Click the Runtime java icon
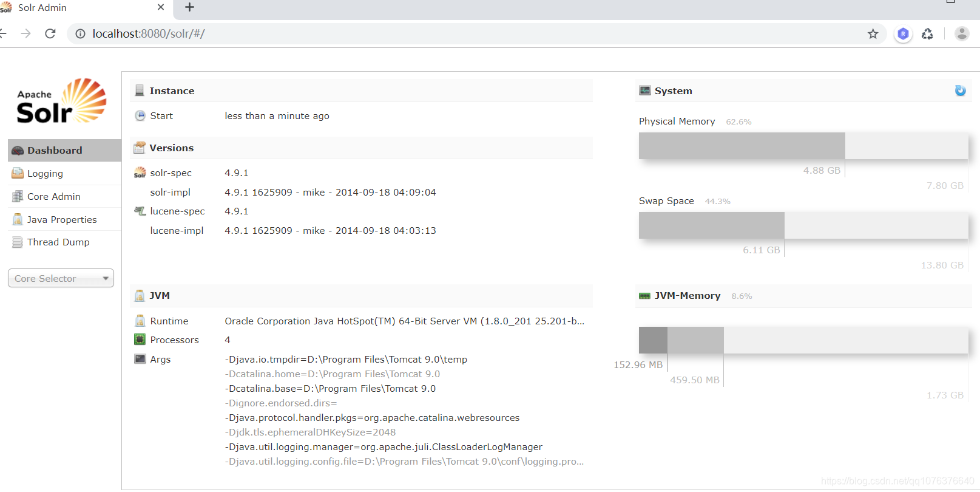980x492 pixels. coord(140,321)
